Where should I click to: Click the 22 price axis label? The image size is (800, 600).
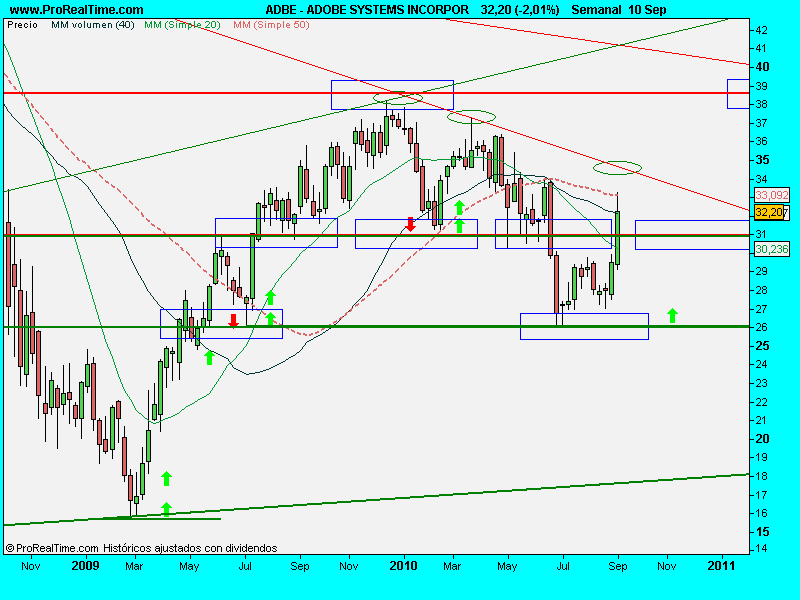coord(761,402)
